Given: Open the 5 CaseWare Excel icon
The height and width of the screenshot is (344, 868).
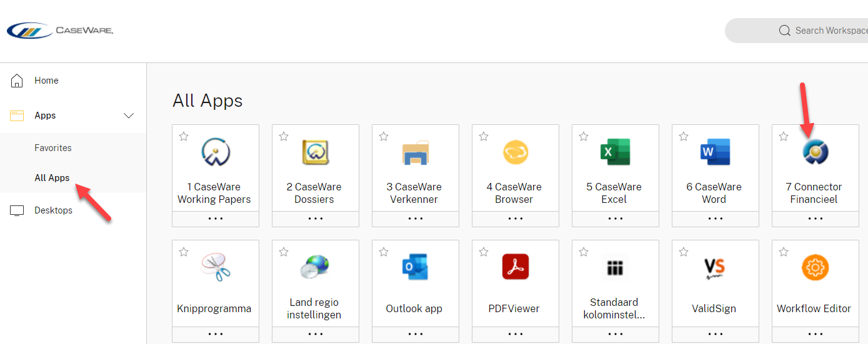Looking at the screenshot, I should point(616,152).
